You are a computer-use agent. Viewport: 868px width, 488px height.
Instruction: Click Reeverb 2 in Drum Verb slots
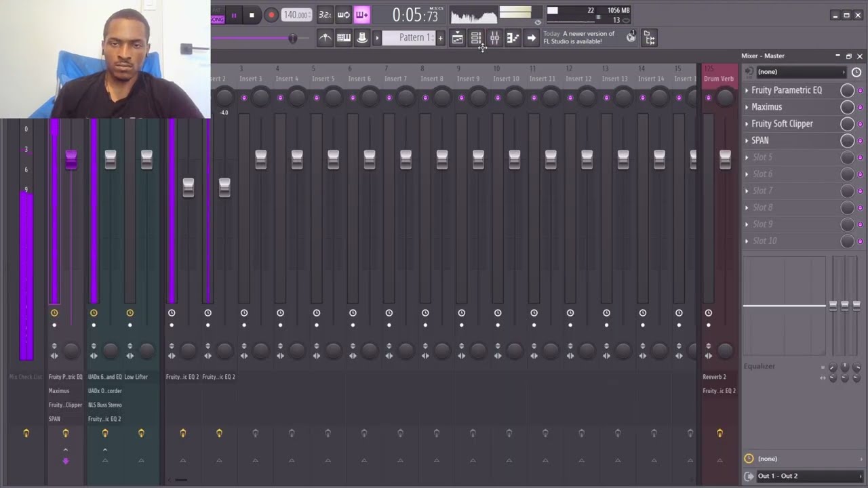coord(714,377)
